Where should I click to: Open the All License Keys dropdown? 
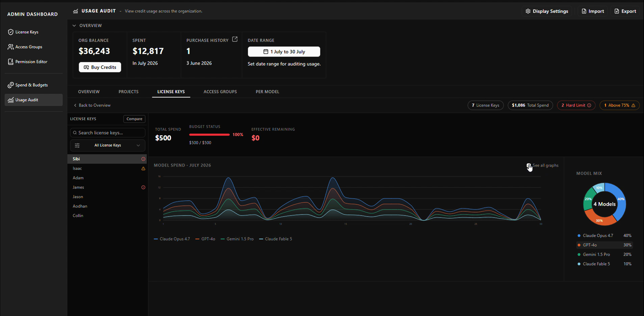coord(108,145)
